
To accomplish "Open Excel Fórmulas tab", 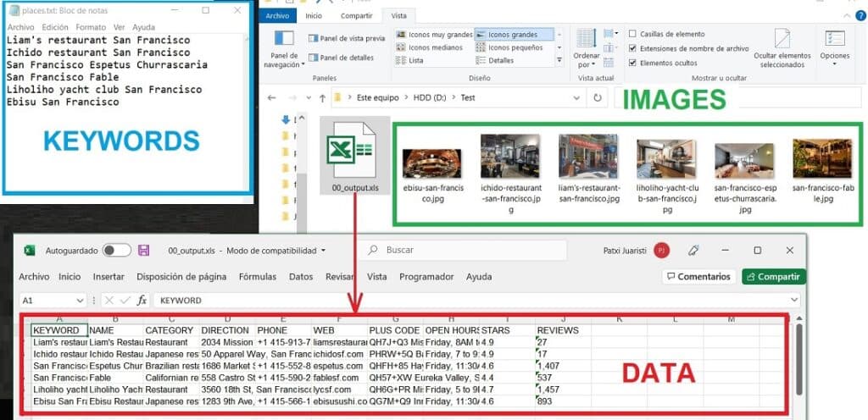I will point(258,276).
